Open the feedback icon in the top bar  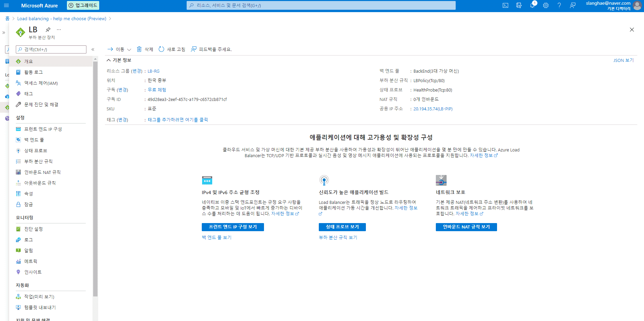[x=573, y=5]
